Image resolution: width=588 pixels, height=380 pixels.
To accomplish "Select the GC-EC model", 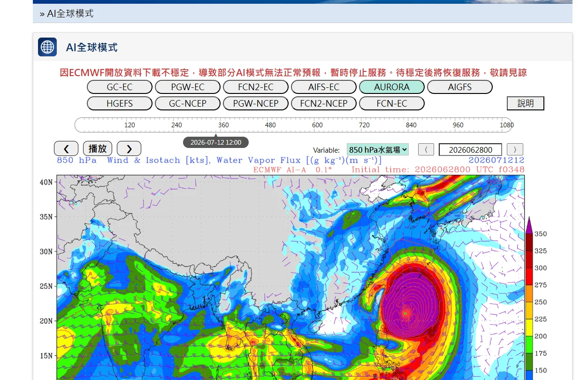I will (x=120, y=87).
